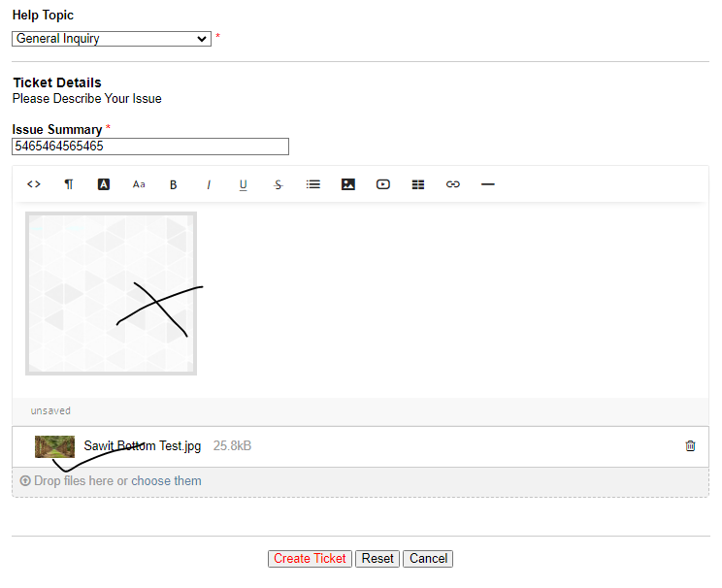
Task: Open the Help Topic dropdown
Action: (x=112, y=39)
